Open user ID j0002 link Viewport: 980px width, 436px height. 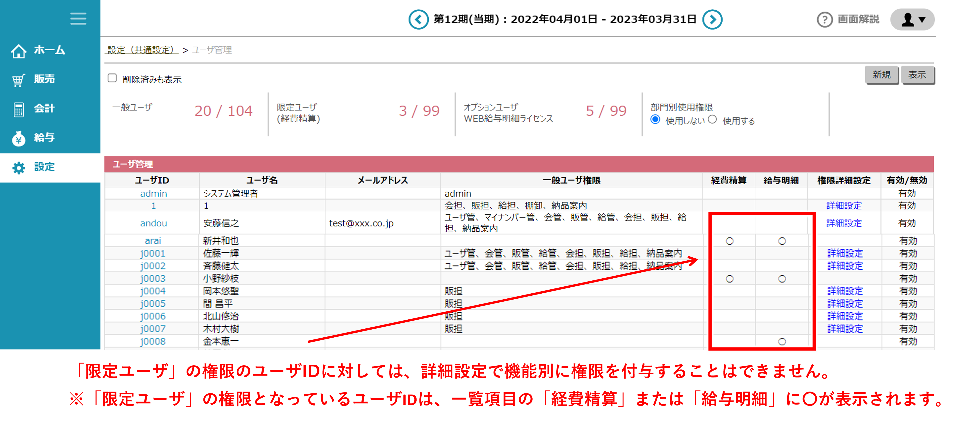pyautogui.click(x=153, y=266)
